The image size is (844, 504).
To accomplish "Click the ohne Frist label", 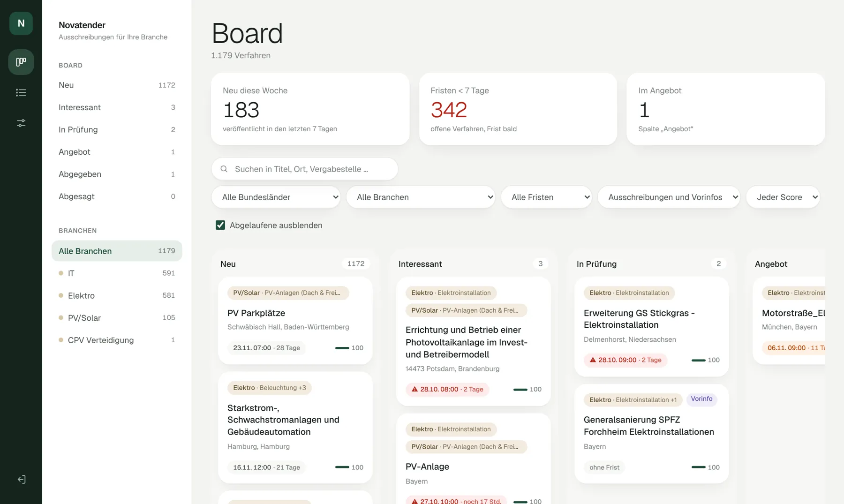I will tap(604, 467).
